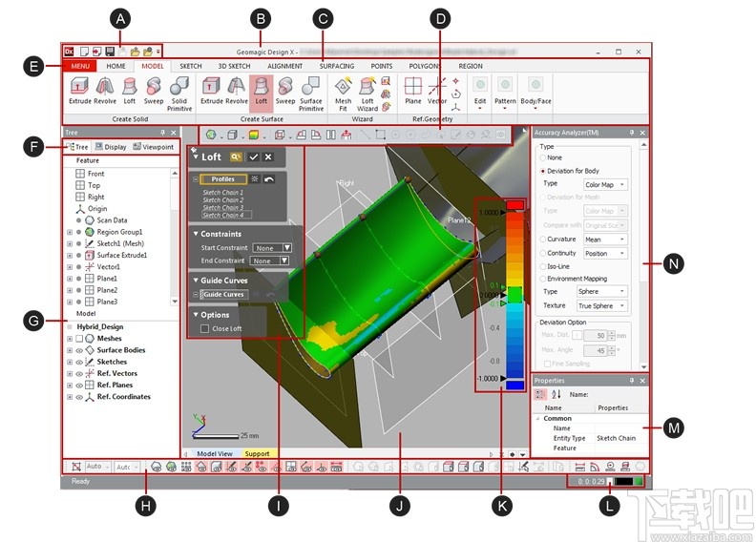
Task: Switch to the Support tab below the viewport
Action: click(257, 454)
